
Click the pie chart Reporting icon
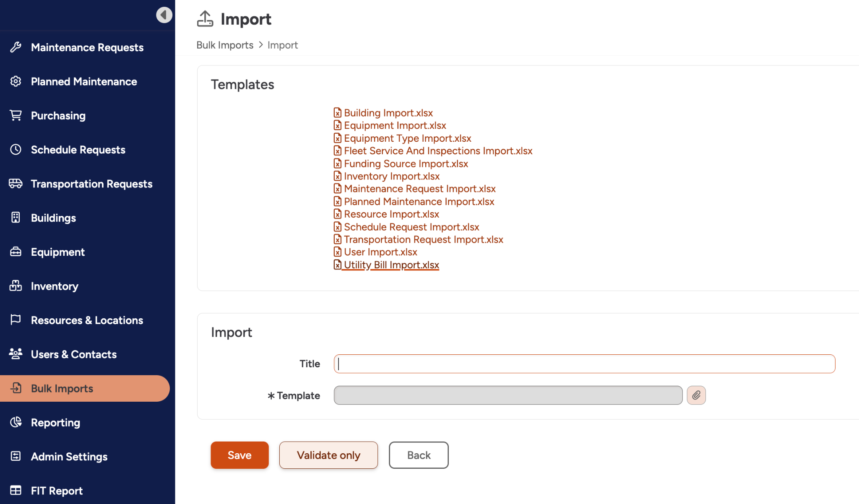(16, 422)
